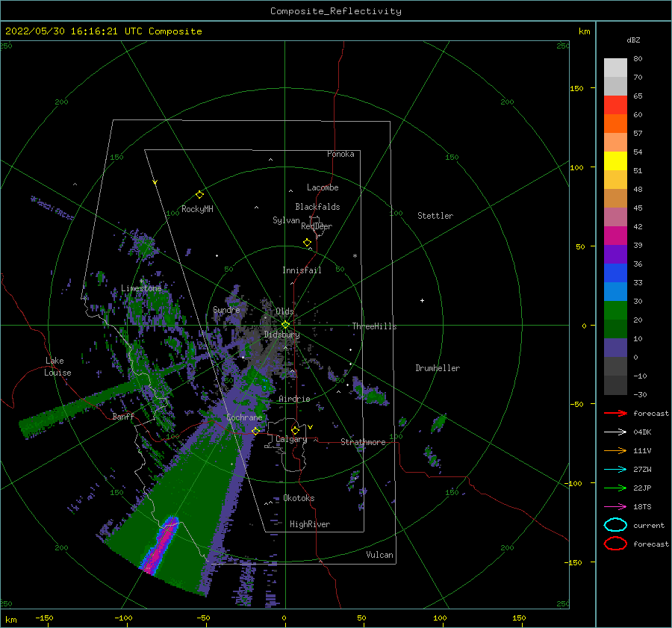Click the yellow diamond marker near RockyMH
The height and width of the screenshot is (628, 672).
tap(199, 195)
